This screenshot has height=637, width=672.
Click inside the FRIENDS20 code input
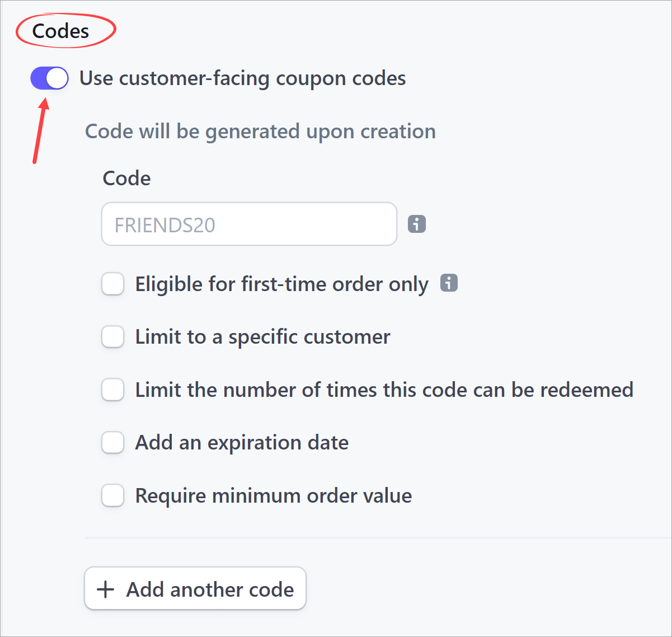248,224
